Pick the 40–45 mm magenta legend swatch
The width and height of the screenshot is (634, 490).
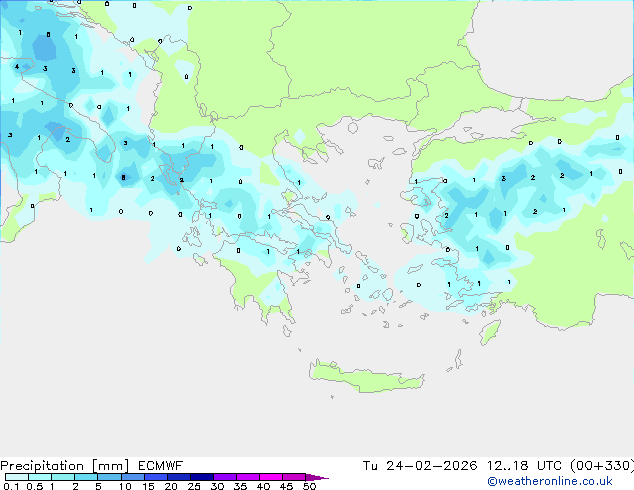[x=271, y=477]
